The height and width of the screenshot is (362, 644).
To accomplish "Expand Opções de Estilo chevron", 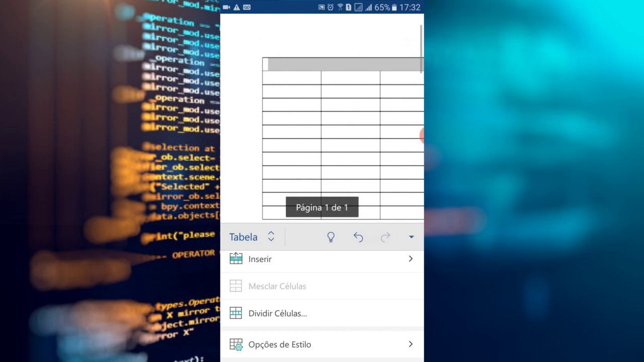I will 411,344.
